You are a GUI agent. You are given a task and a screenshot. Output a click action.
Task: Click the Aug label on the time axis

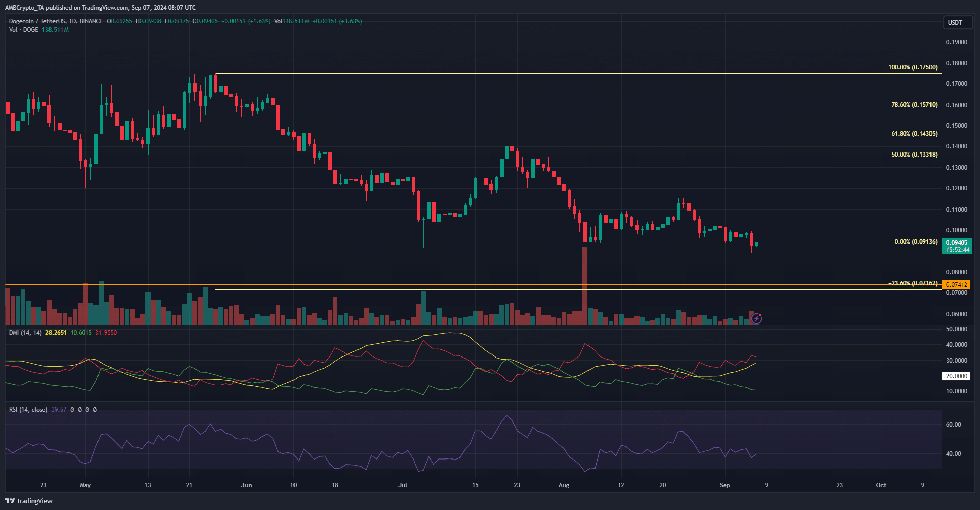point(564,485)
